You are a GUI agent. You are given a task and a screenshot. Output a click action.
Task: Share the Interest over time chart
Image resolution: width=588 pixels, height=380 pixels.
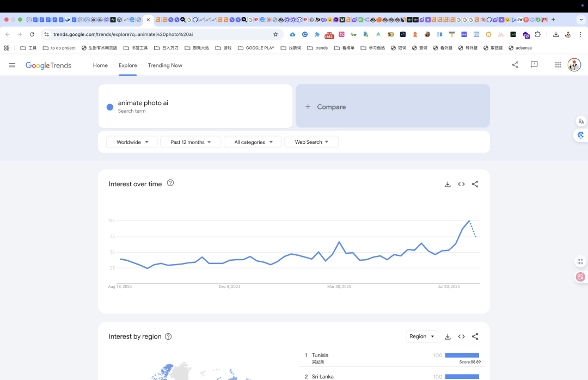(x=475, y=184)
